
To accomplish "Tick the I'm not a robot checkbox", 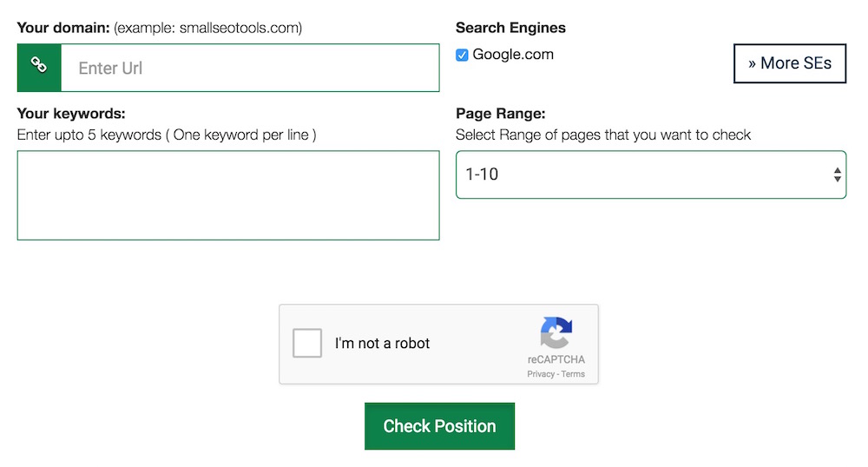I will tap(307, 344).
